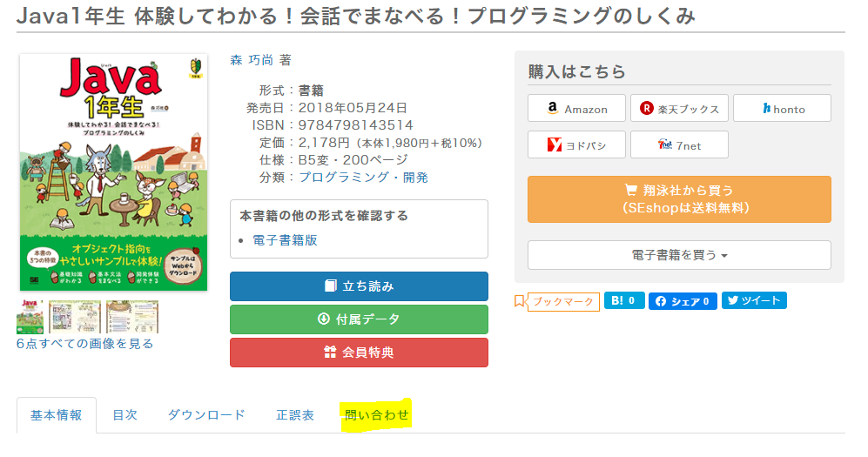Select the 7net store button
The width and height of the screenshot is (868, 457).
(x=679, y=145)
